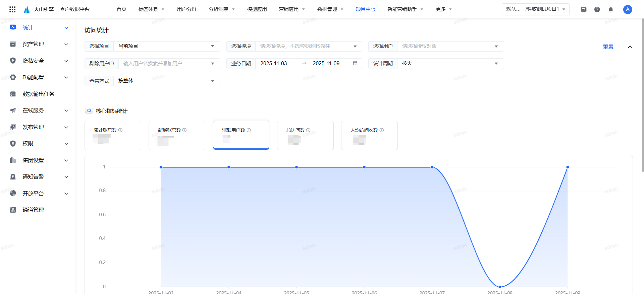Click the 权限 shield icon

pyautogui.click(x=13, y=143)
